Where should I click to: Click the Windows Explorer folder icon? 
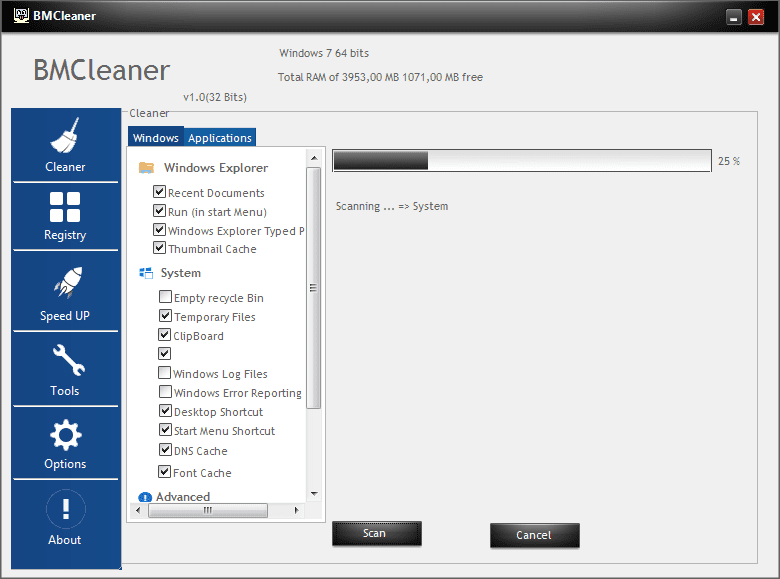point(146,168)
